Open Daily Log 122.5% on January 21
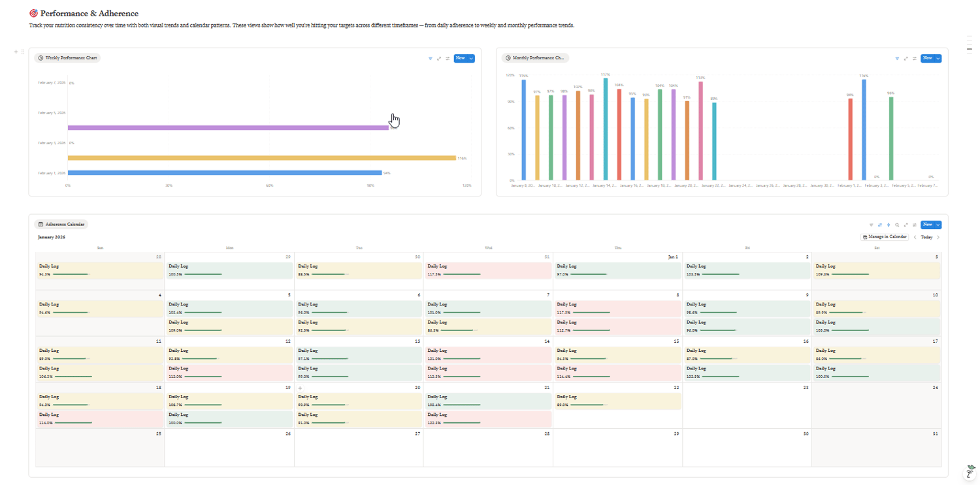 (487, 419)
